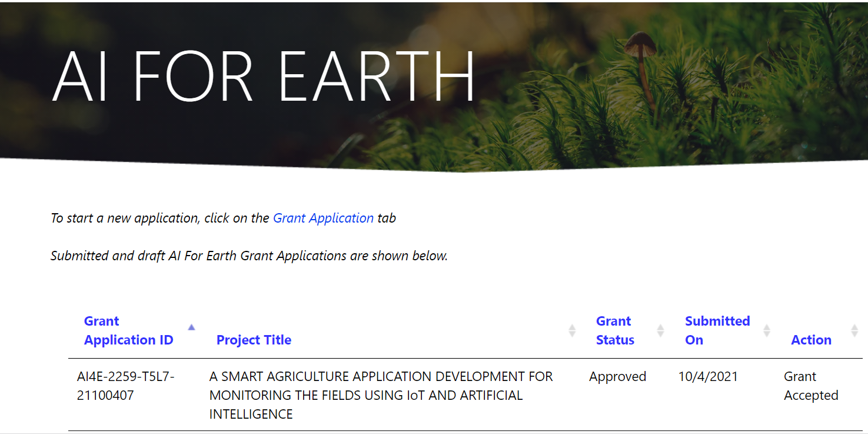Screen dimensions: 868x434
Task: Click the 'To start a new application' text
Action: pos(160,218)
